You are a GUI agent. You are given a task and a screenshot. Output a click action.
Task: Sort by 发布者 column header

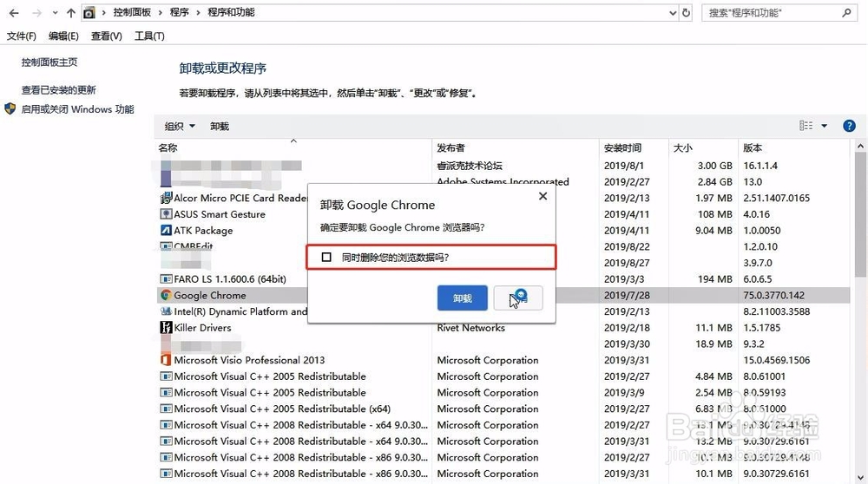click(x=450, y=147)
